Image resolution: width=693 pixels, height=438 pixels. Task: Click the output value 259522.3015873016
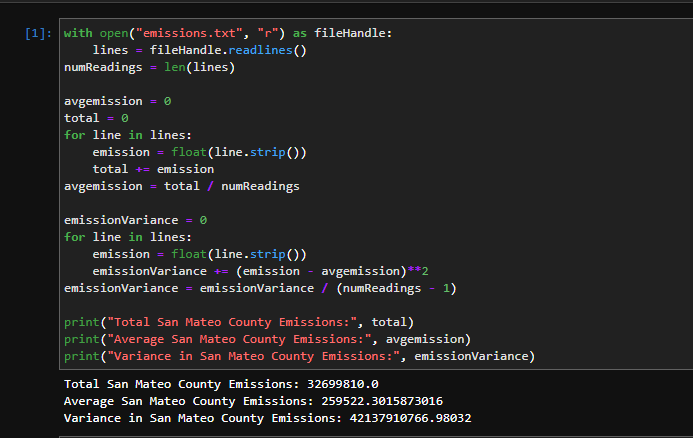(x=382, y=401)
